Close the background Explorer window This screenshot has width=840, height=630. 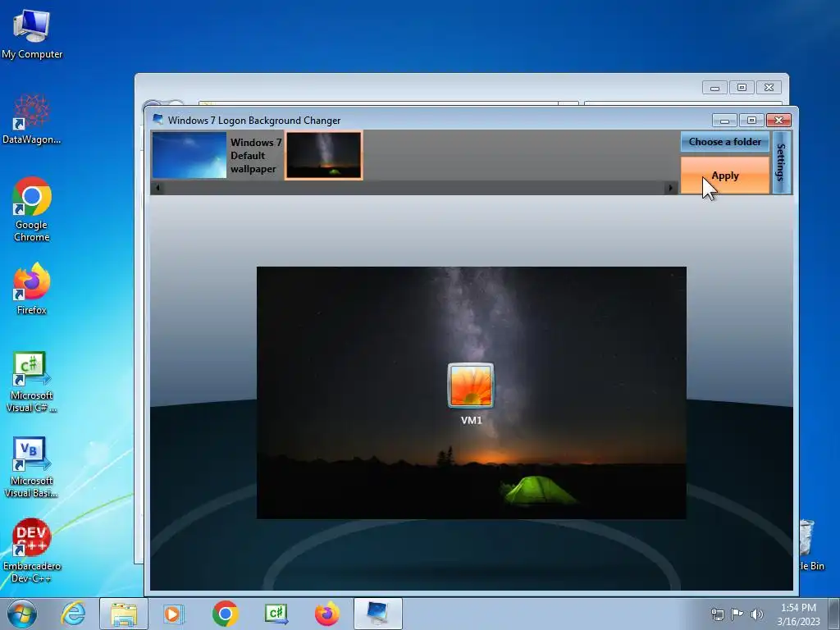point(769,87)
